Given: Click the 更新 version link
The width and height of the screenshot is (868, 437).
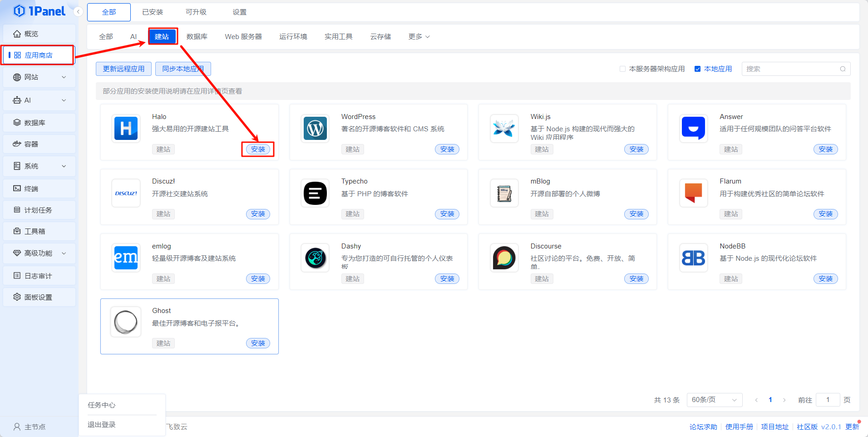Looking at the screenshot, I should coord(852,427).
